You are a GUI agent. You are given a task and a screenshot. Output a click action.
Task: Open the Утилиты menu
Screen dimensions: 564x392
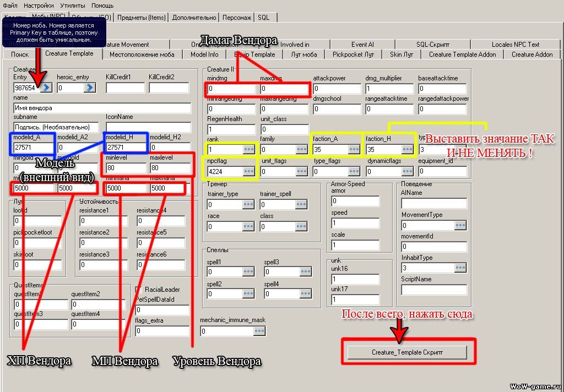point(73,6)
